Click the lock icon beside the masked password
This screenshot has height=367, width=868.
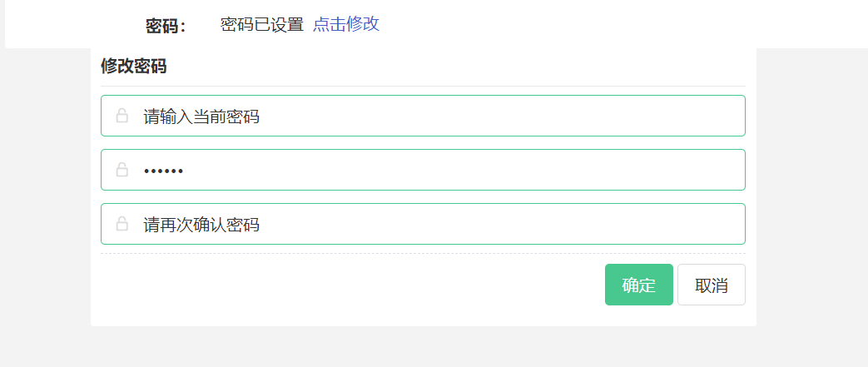[122, 170]
